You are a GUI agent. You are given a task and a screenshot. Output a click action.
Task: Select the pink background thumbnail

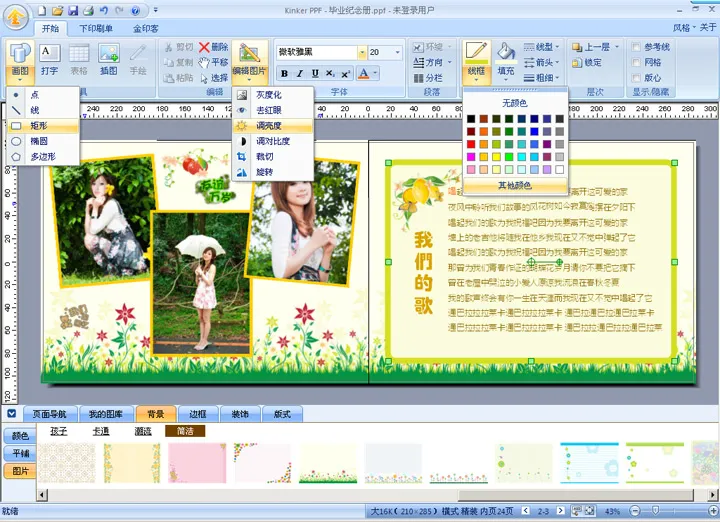pos(196,463)
